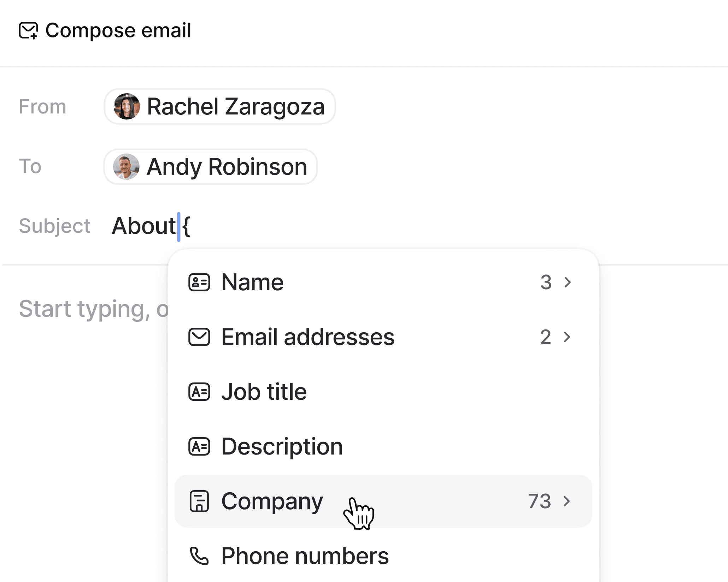Expand the Company submenu chevron

click(x=567, y=501)
